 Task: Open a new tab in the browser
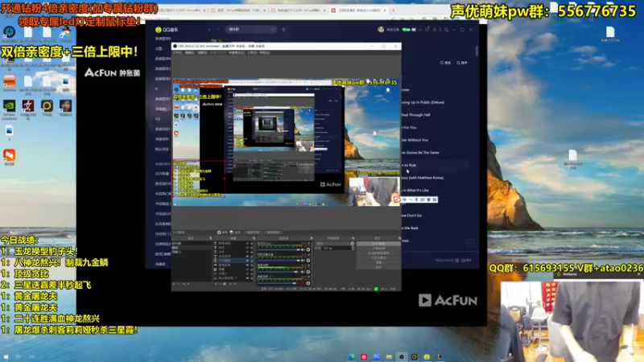[x=393, y=10]
